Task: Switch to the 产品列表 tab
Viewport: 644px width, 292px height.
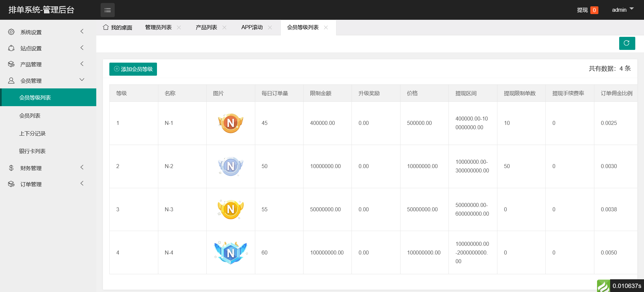Action: (206, 27)
